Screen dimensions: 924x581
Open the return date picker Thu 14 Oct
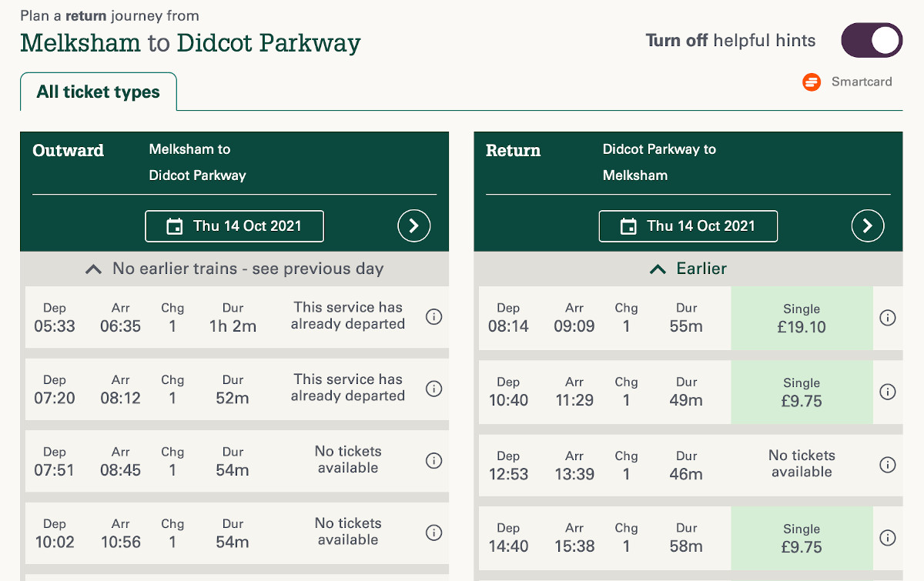(688, 226)
